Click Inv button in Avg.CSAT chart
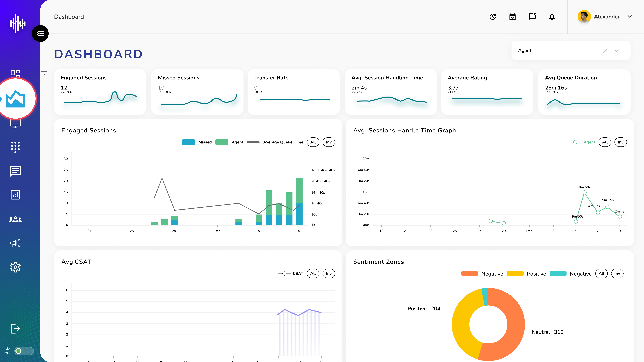 tap(329, 274)
